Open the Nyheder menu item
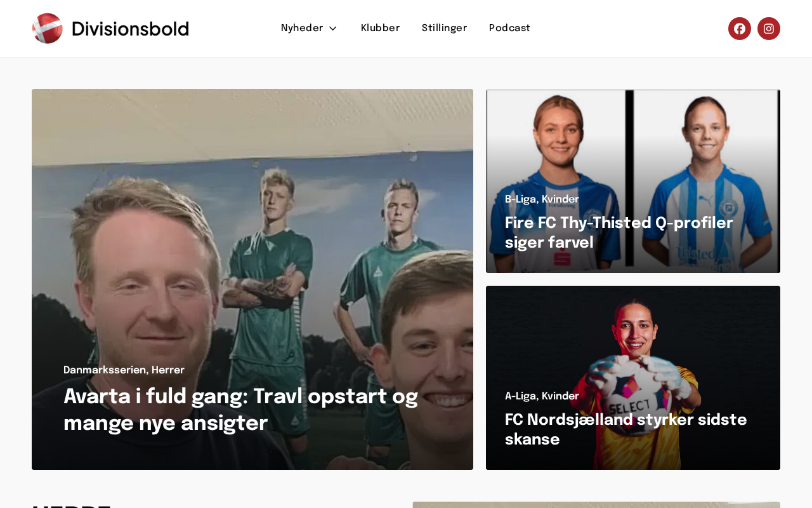Screen dimensions: 812x508 pyautogui.click(x=302, y=29)
